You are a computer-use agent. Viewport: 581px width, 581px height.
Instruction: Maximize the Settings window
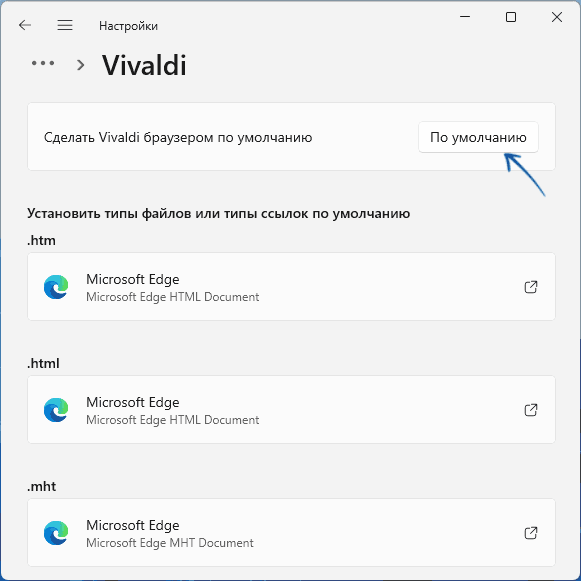tap(511, 17)
